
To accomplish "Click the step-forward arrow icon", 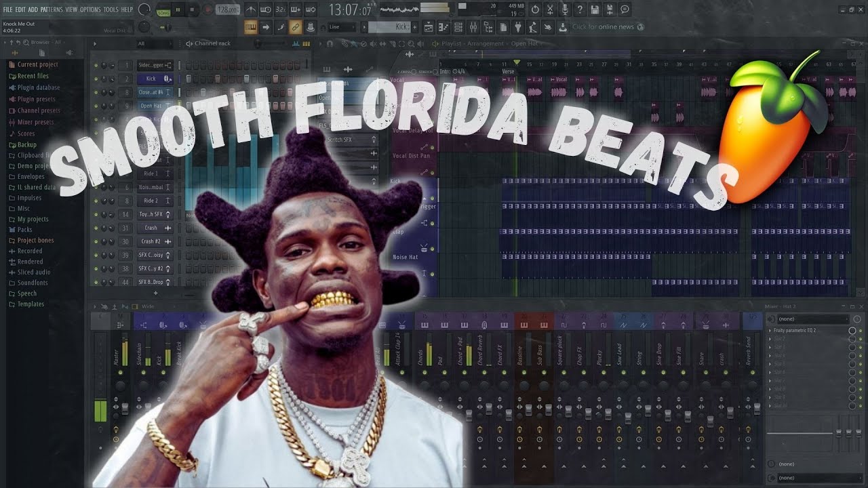I will click(x=265, y=27).
